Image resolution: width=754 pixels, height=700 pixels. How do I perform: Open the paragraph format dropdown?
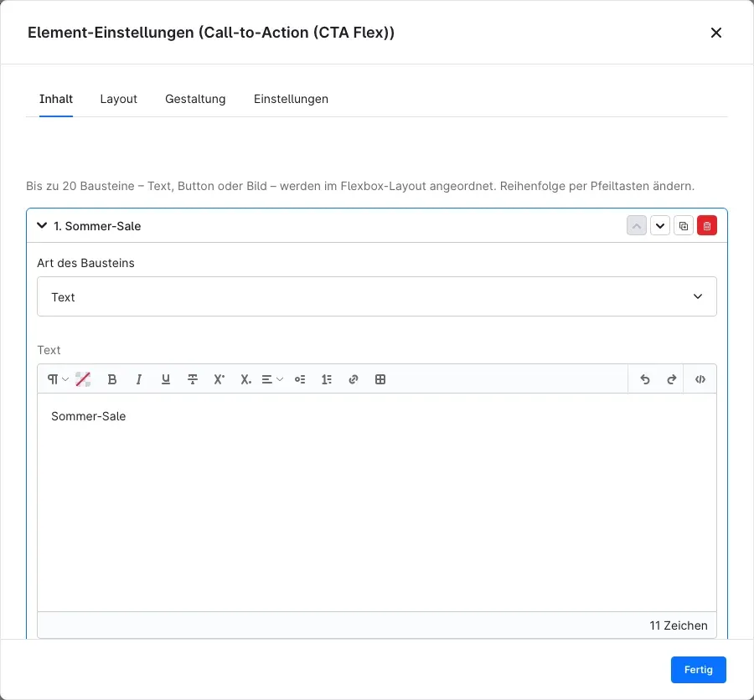[58, 379]
